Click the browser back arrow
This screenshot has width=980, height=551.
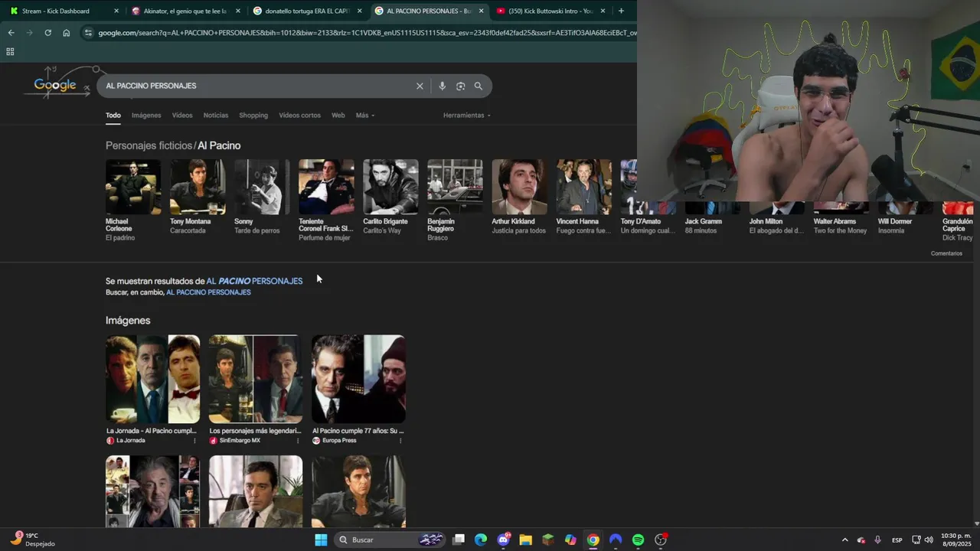coord(11,33)
